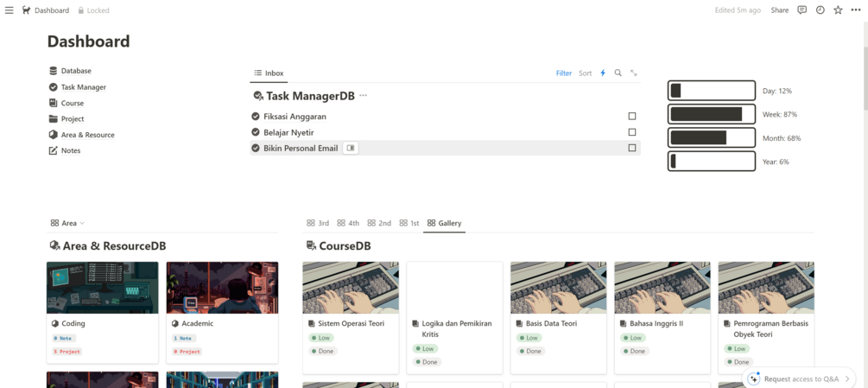868x388 pixels.
Task: Click check icon next to Belajar Nyetir
Action: coord(255,132)
